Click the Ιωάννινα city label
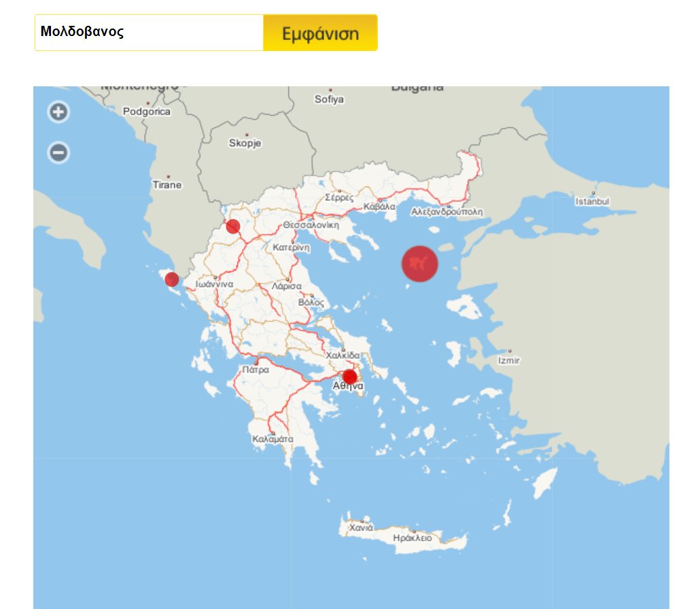Viewport: 700px width, 609px height. (x=214, y=284)
